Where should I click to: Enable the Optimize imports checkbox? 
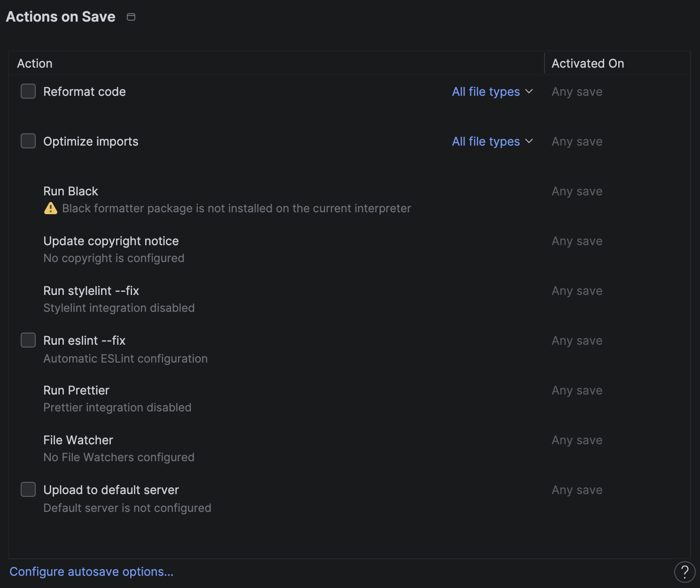[28, 141]
